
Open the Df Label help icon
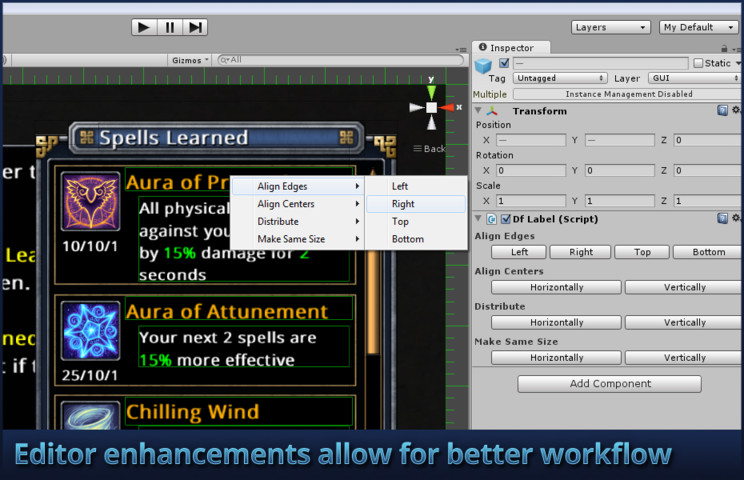coord(722,218)
